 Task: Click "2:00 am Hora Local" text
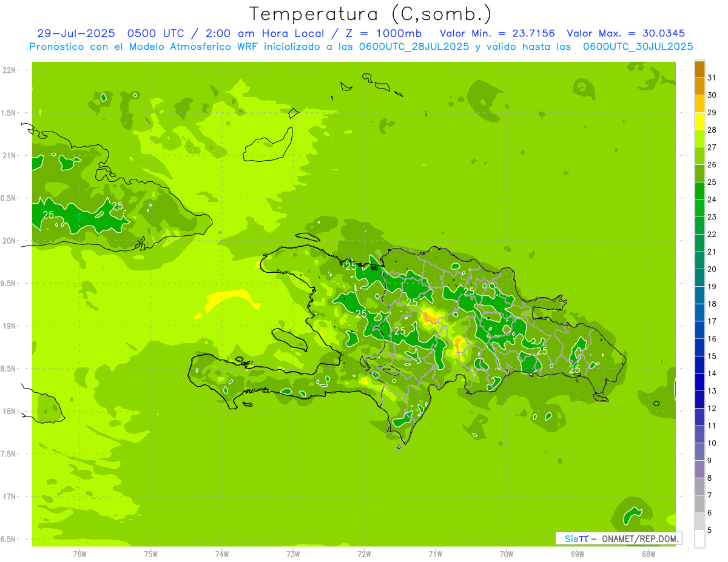point(265,33)
